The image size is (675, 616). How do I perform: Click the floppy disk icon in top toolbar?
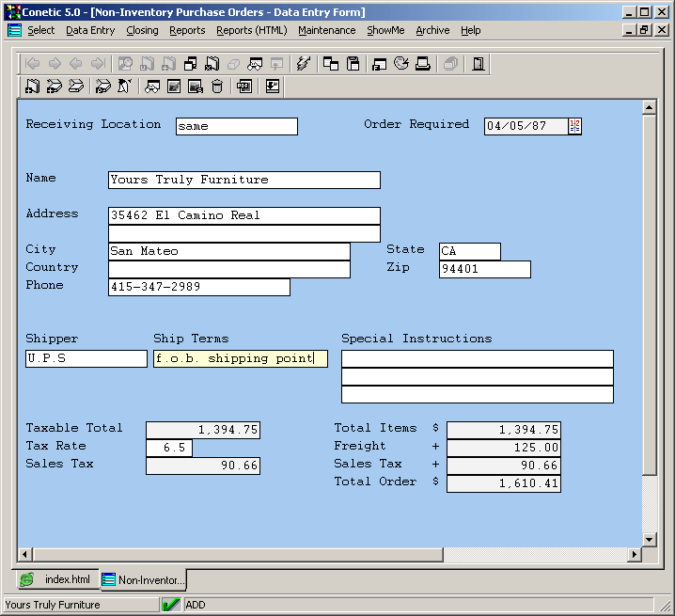coord(353,64)
